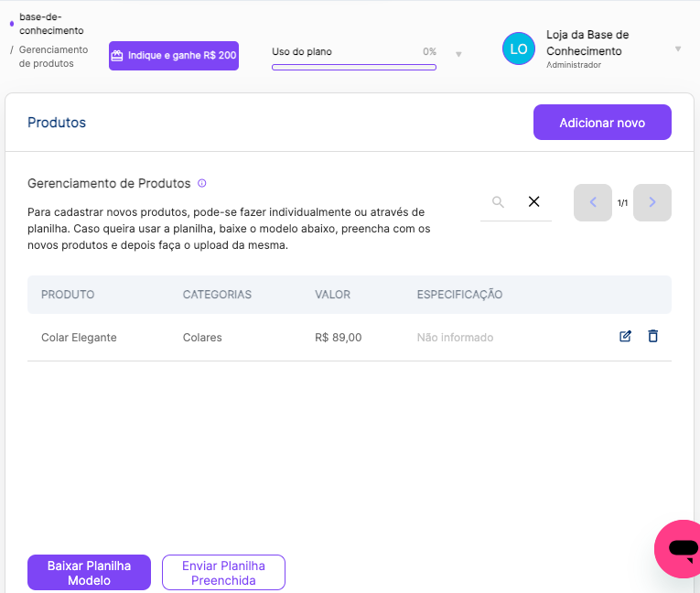Click the Produtos heading
Viewport: 700px width, 593px height.
point(57,123)
